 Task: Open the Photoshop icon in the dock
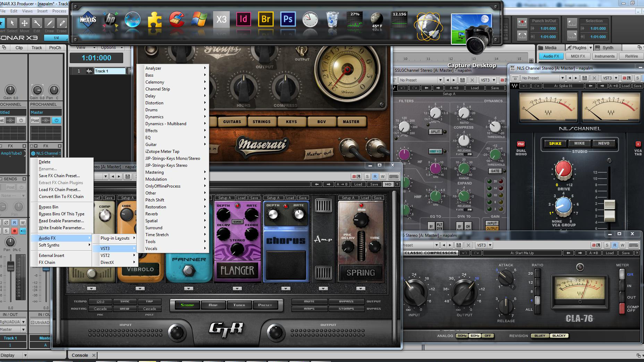point(288,19)
